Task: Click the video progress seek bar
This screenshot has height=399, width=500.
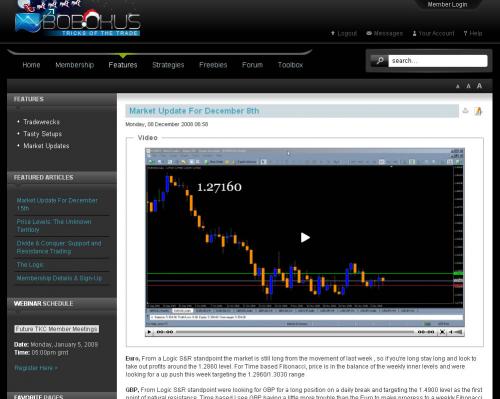Action: point(295,332)
